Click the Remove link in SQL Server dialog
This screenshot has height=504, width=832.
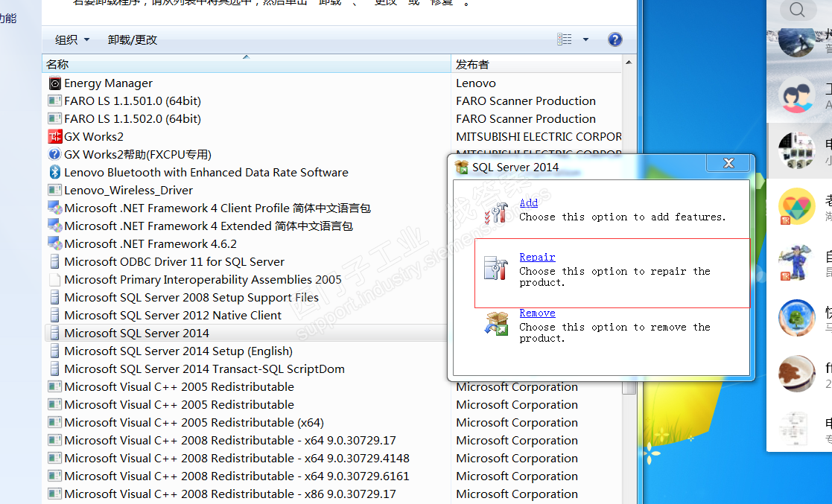[x=537, y=313]
